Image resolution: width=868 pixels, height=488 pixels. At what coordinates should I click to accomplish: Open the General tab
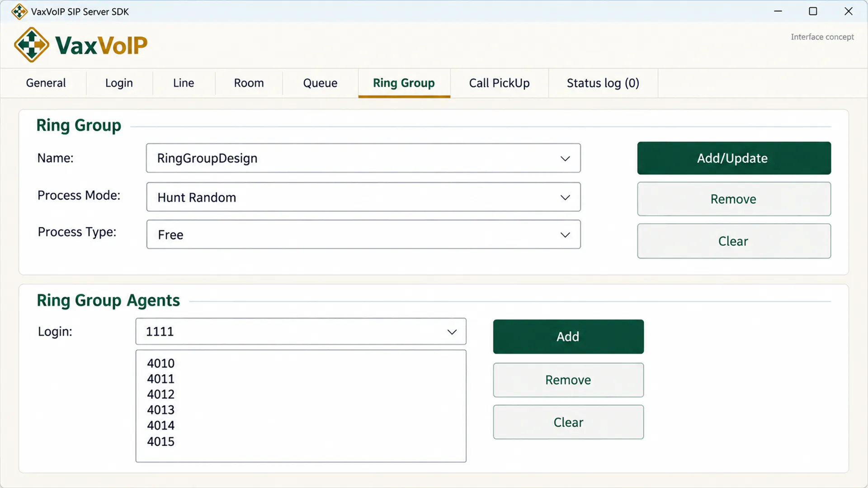46,83
